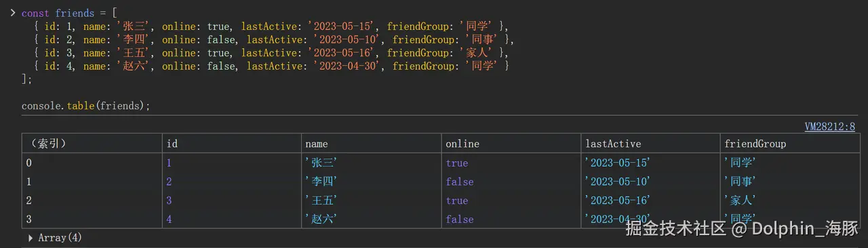
Task: Select the table cell '李四'
Action: tap(371, 182)
